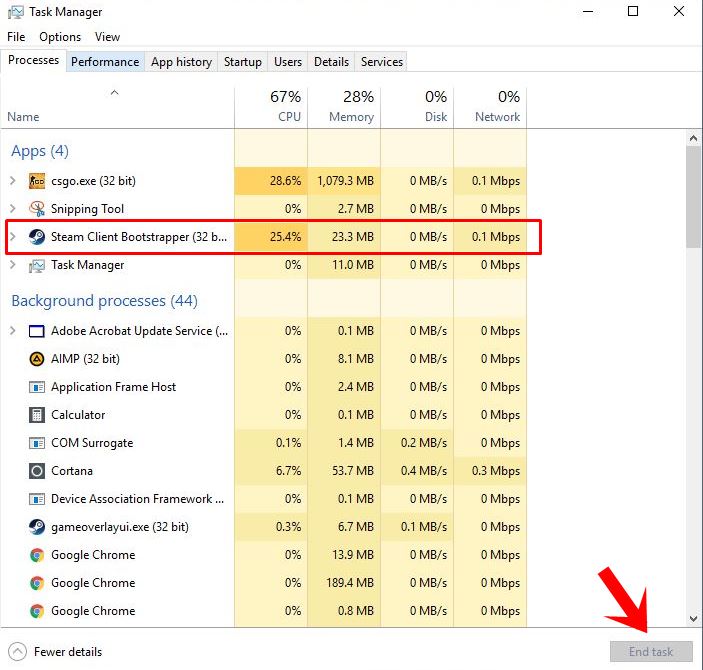Click the scrollbar down arrow
703x670 pixels.
[694, 619]
